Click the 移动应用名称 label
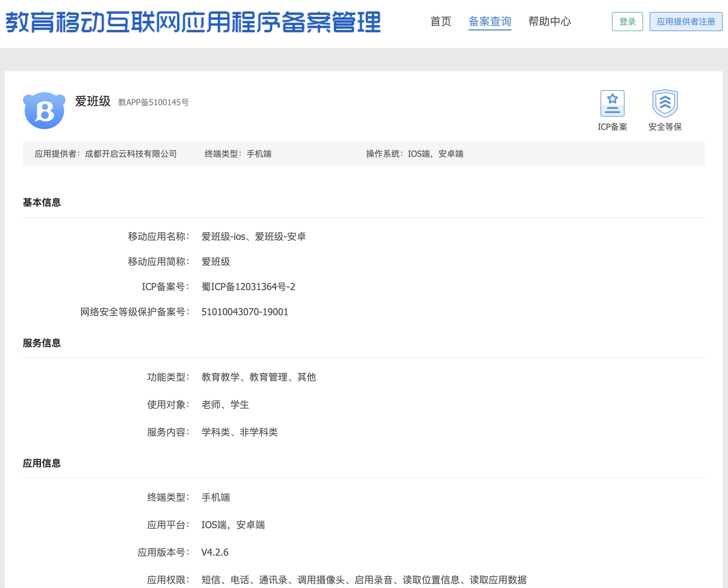This screenshot has width=728, height=588. tap(159, 236)
